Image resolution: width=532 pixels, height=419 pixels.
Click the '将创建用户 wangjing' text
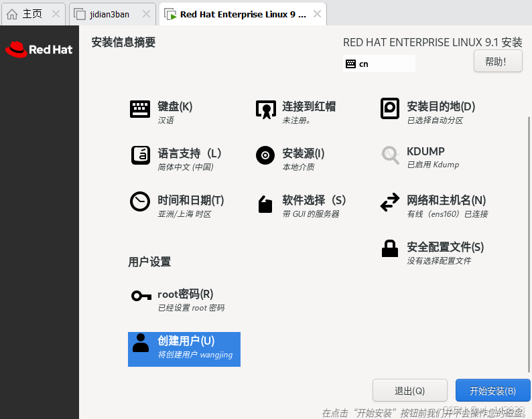[x=195, y=355]
